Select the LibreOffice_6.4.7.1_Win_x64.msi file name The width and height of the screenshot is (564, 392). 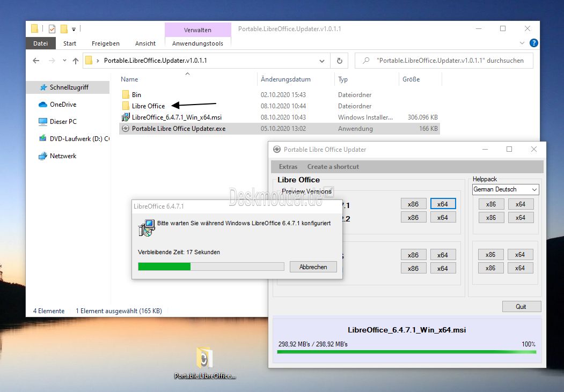click(x=177, y=117)
